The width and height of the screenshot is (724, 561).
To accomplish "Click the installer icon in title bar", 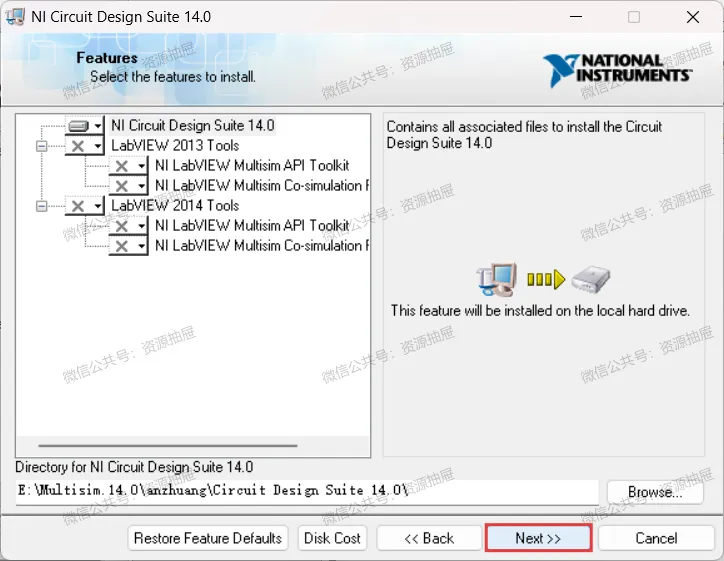I will point(15,17).
